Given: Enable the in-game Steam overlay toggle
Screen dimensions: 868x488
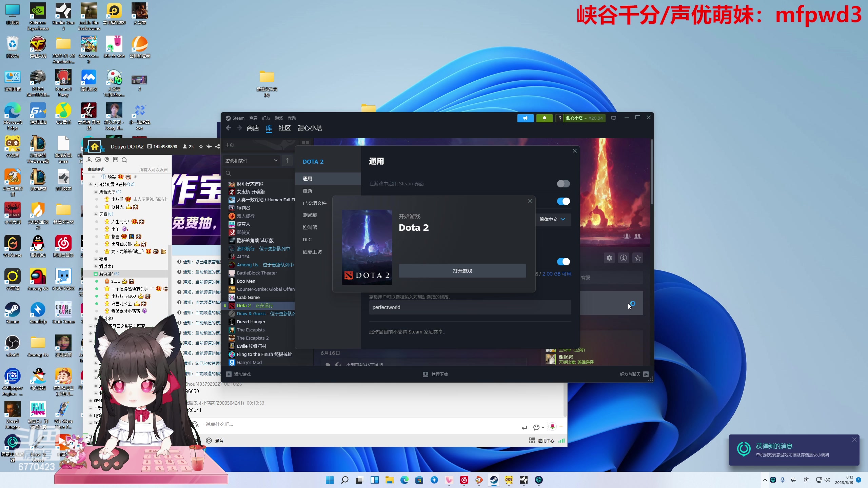Looking at the screenshot, I should [x=563, y=184].
